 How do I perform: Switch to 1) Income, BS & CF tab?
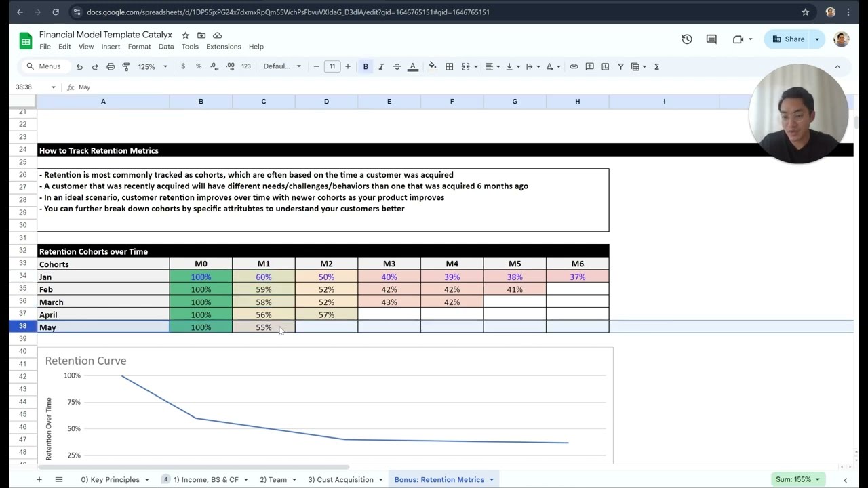206,479
